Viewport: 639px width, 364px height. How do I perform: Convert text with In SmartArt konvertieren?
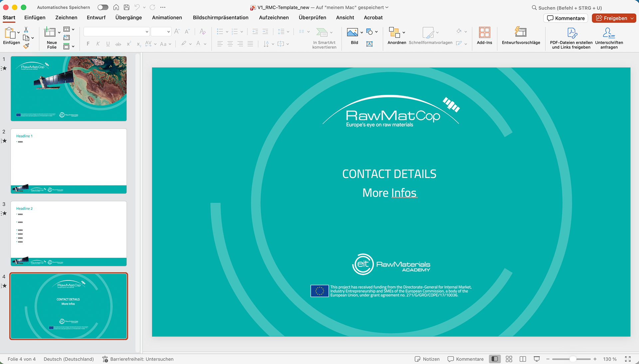pyautogui.click(x=324, y=38)
